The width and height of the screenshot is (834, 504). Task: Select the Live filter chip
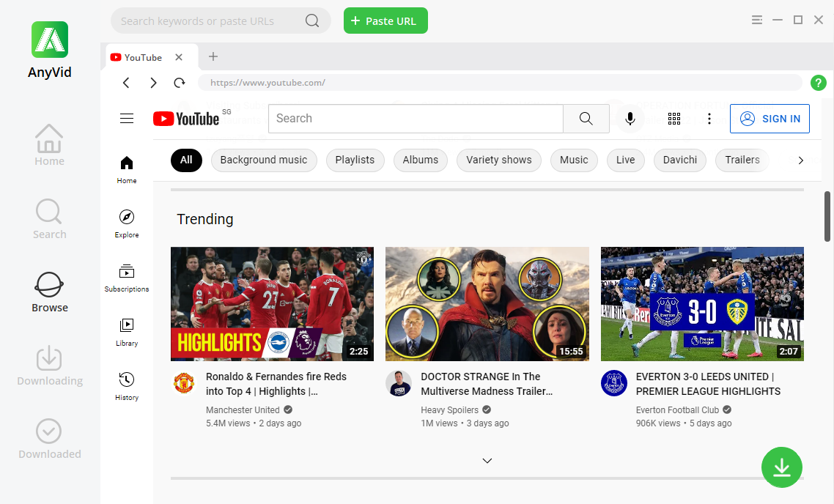(626, 160)
